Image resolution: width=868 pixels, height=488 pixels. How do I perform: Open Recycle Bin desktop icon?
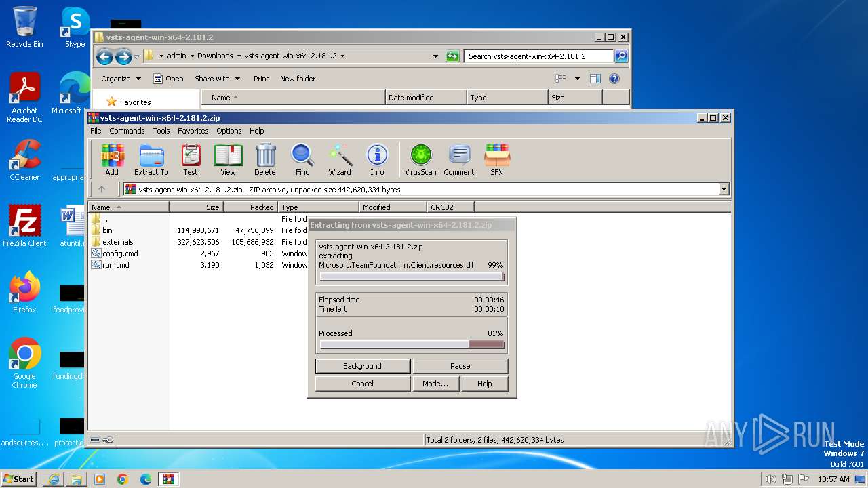coord(24,27)
